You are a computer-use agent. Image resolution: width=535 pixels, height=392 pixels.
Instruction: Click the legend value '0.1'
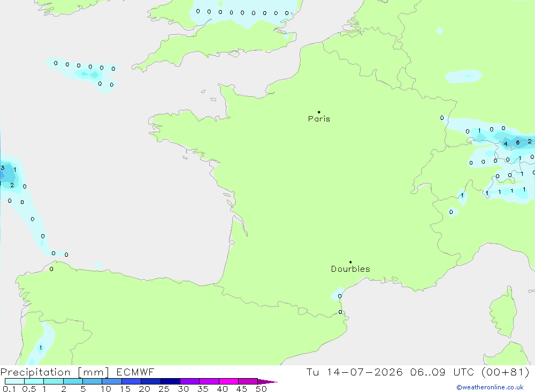pyautogui.click(x=9, y=389)
